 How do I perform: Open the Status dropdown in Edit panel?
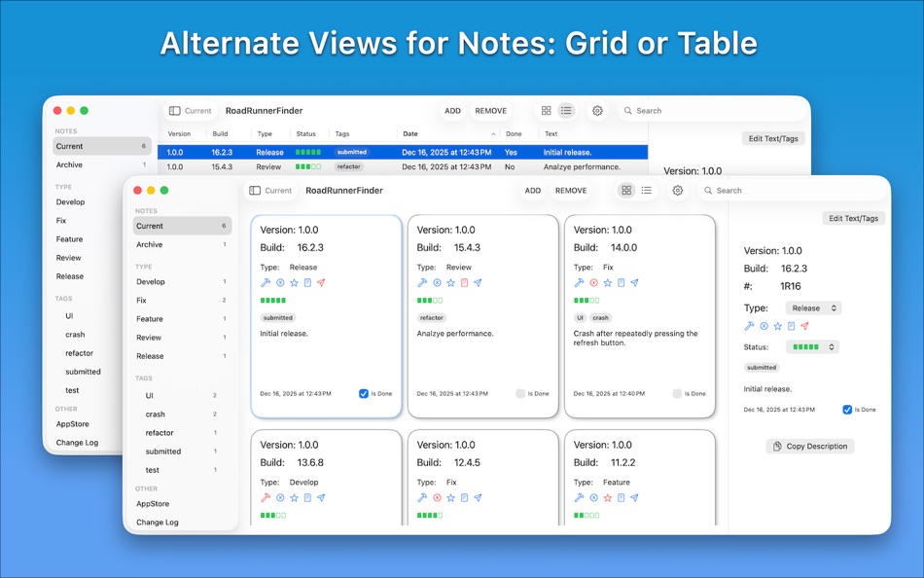tap(812, 346)
